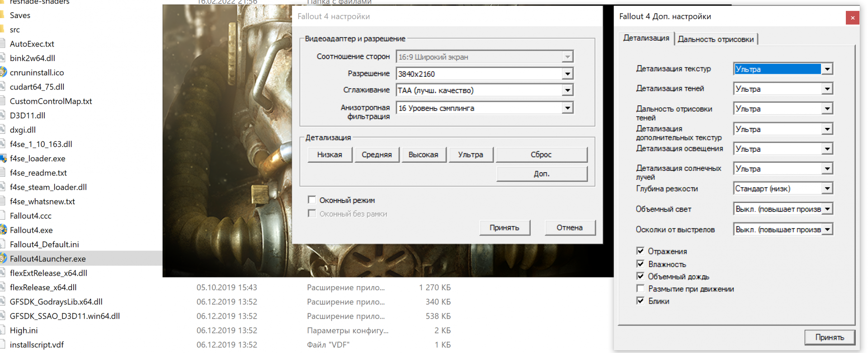
Task: Click the High.ini file icon
Action: (x=3, y=330)
